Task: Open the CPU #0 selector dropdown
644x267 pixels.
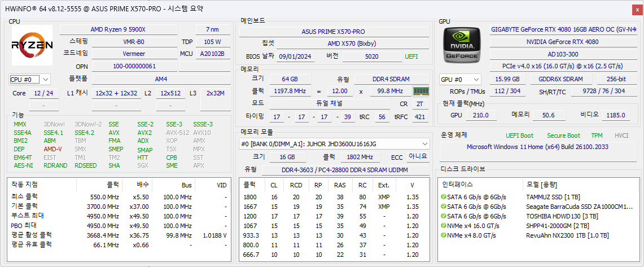Action: click(29, 79)
